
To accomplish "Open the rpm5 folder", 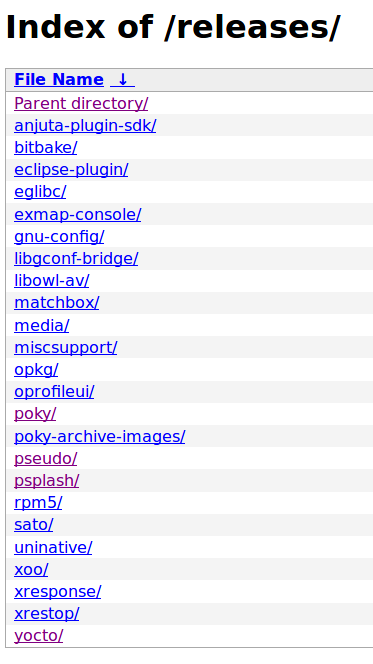I will [38, 503].
